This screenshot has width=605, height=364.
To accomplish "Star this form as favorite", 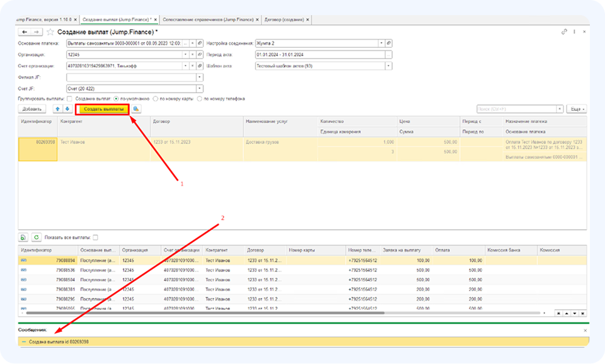I will tap(50, 31).
